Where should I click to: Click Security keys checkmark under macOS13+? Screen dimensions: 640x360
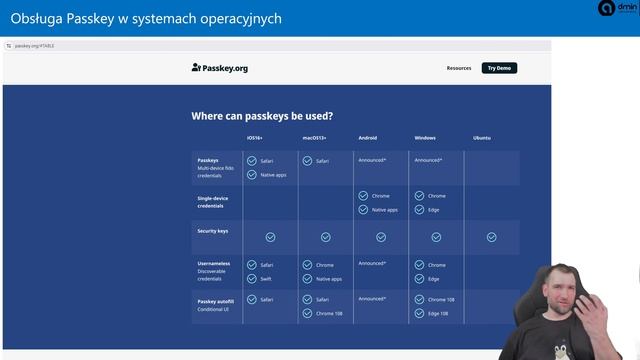coord(326,237)
